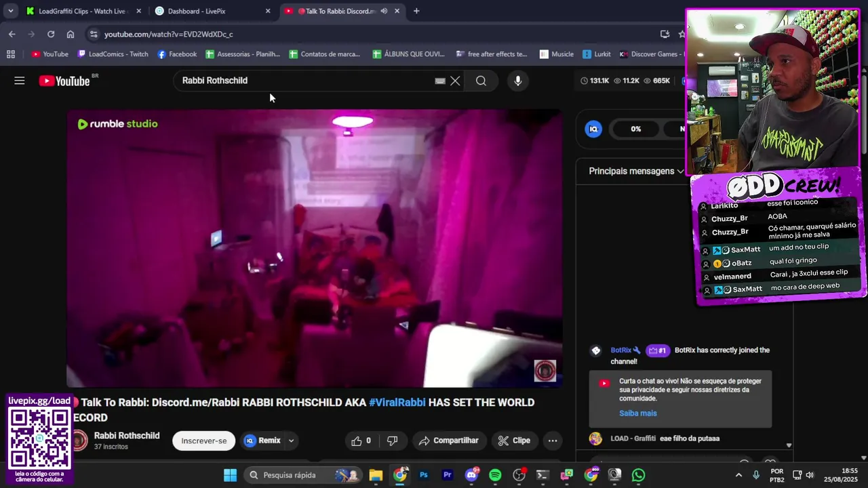Screen dimensions: 868x488
Task: Open the Chrome apps grid shortcut
Action: pos(11,54)
